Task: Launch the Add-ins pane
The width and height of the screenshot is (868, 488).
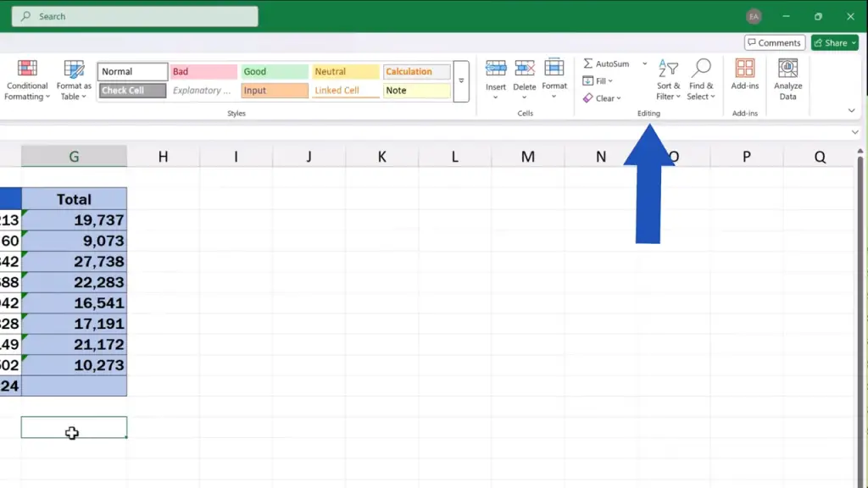Action: [745, 75]
